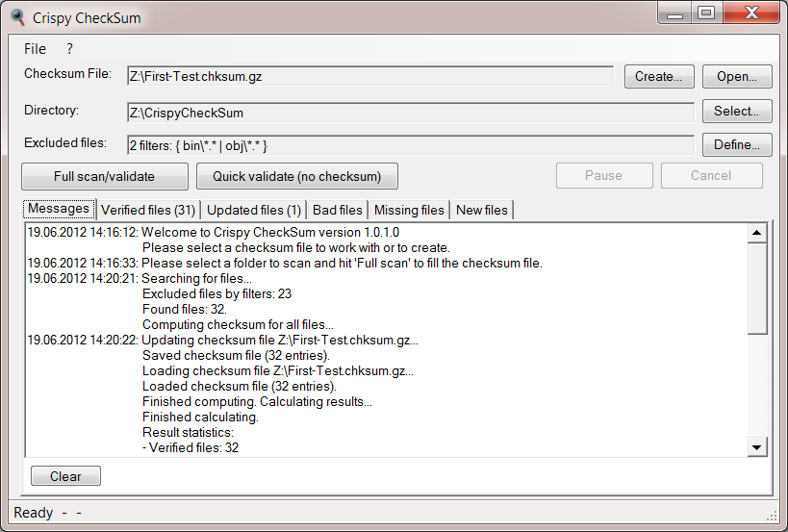
Task: Start a Full scan/validate
Action: click(105, 176)
